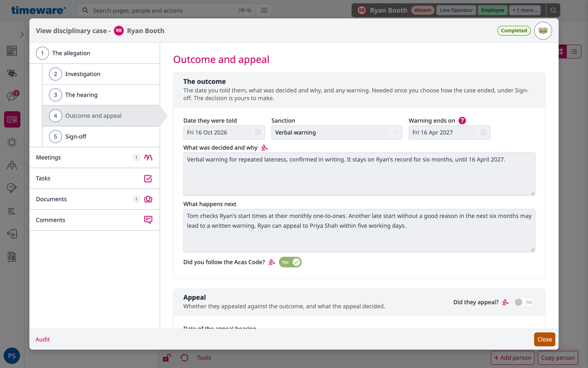Go to Investigation step

coord(101,74)
